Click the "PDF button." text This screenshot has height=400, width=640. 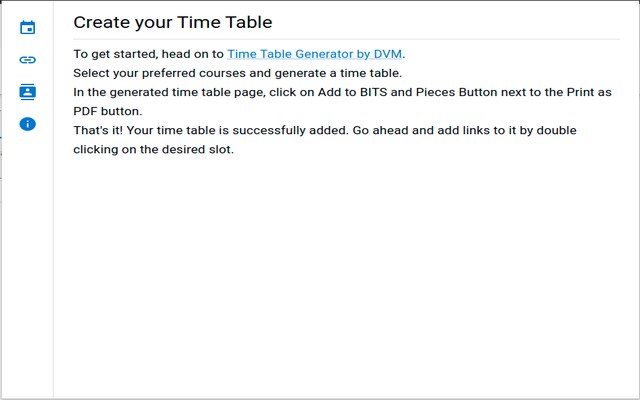click(x=108, y=111)
